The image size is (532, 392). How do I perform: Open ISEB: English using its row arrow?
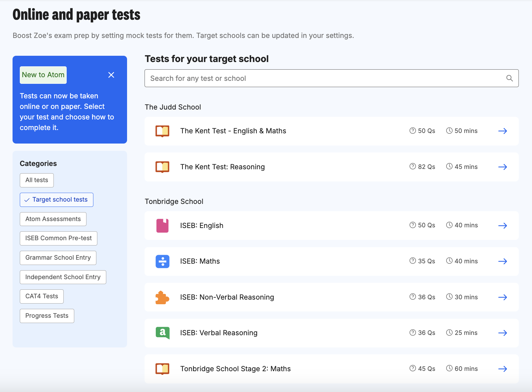click(x=503, y=226)
